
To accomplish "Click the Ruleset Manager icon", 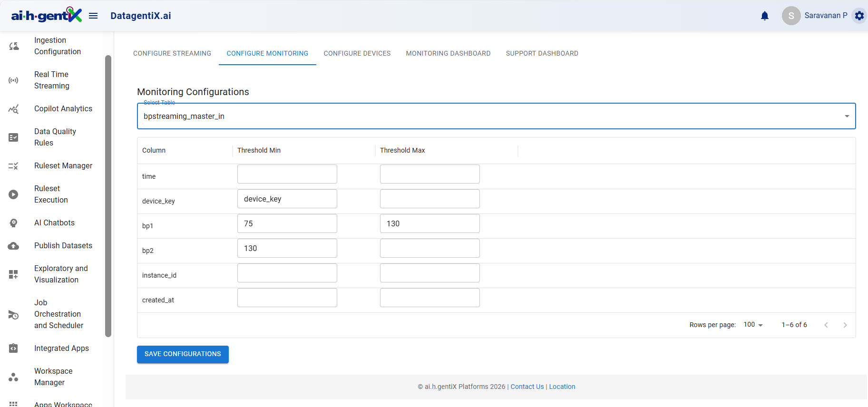I will pos(13,166).
